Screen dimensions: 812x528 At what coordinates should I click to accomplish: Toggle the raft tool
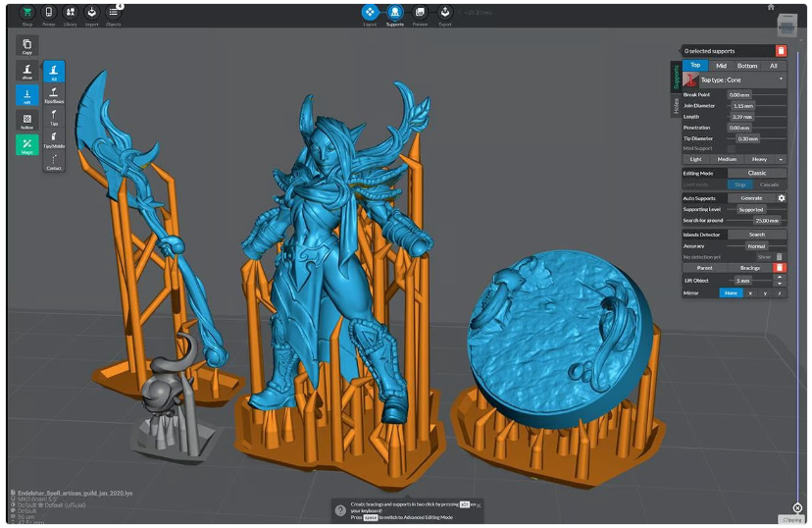26,95
